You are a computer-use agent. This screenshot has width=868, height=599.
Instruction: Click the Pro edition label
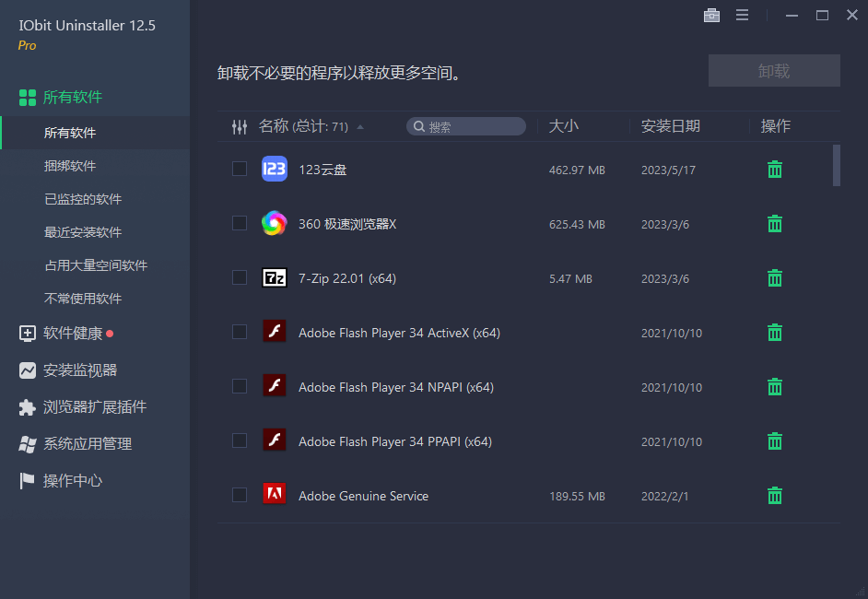click(x=27, y=46)
